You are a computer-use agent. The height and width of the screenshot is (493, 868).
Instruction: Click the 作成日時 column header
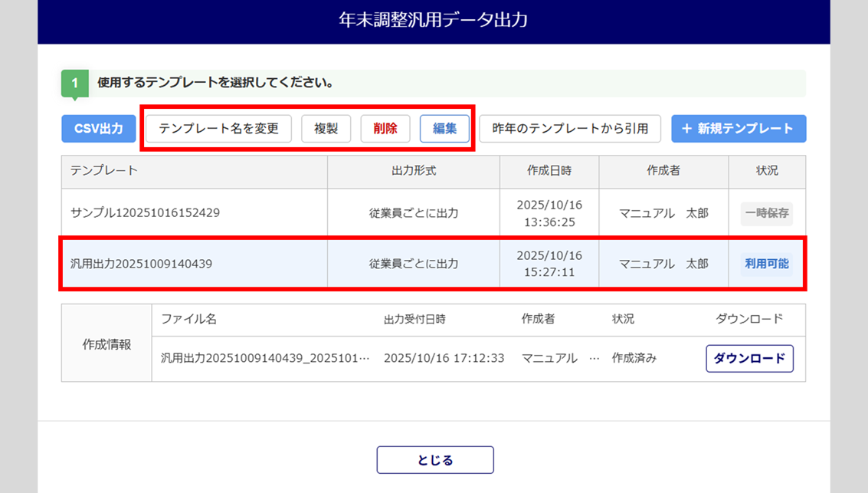(x=549, y=171)
